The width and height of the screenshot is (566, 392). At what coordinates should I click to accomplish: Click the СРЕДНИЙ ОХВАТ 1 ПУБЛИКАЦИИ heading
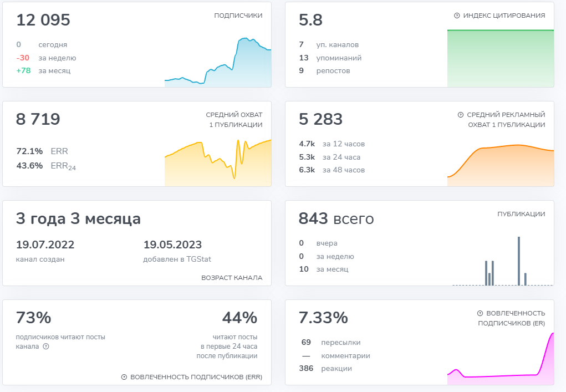[x=234, y=120]
